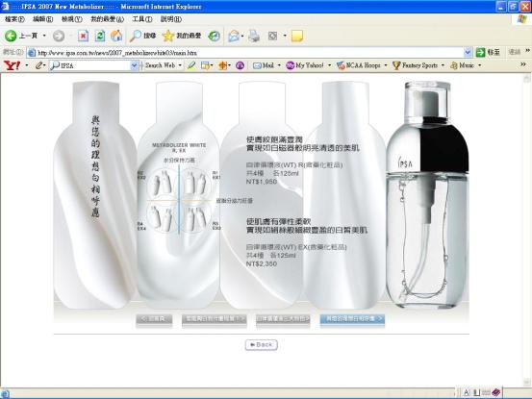Viewport: 532px width, 399px height.
Task: Expand the Fantasy Sports dropdown arrow
Action: point(443,65)
